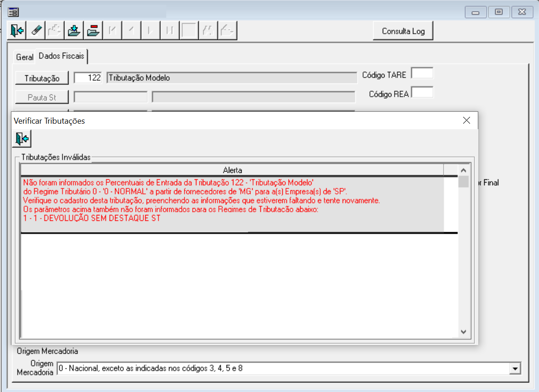Screen dimensions: 539x392
Task: Click the Tributação button
Action: tap(42, 78)
